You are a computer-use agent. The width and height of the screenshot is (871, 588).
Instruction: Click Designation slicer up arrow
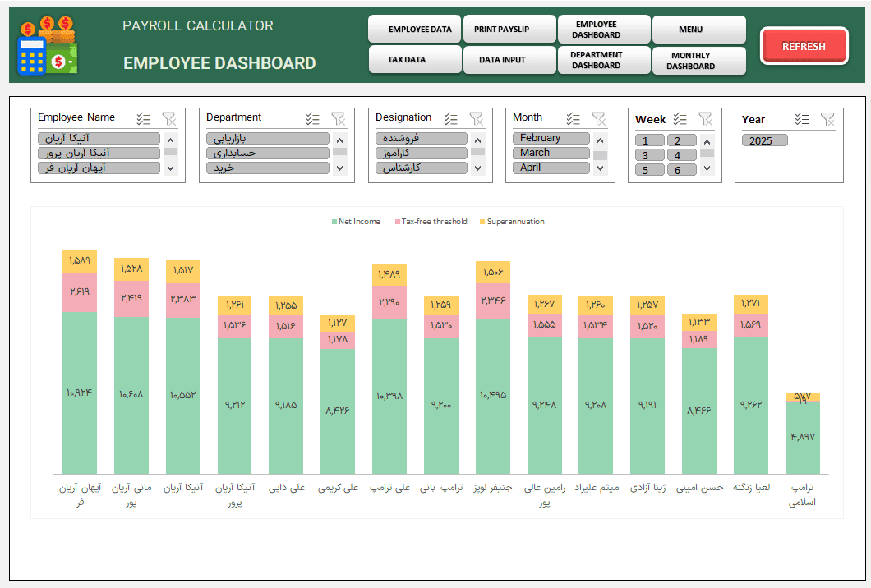point(477,140)
